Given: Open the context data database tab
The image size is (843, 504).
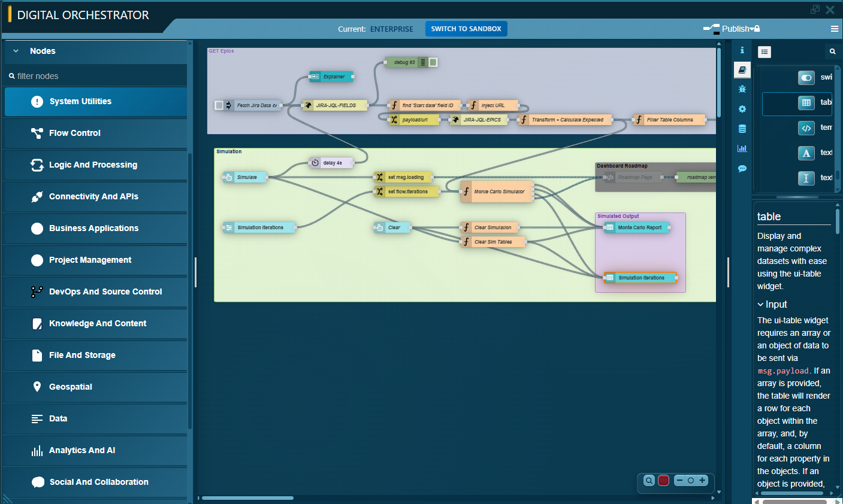Looking at the screenshot, I should coord(742,129).
